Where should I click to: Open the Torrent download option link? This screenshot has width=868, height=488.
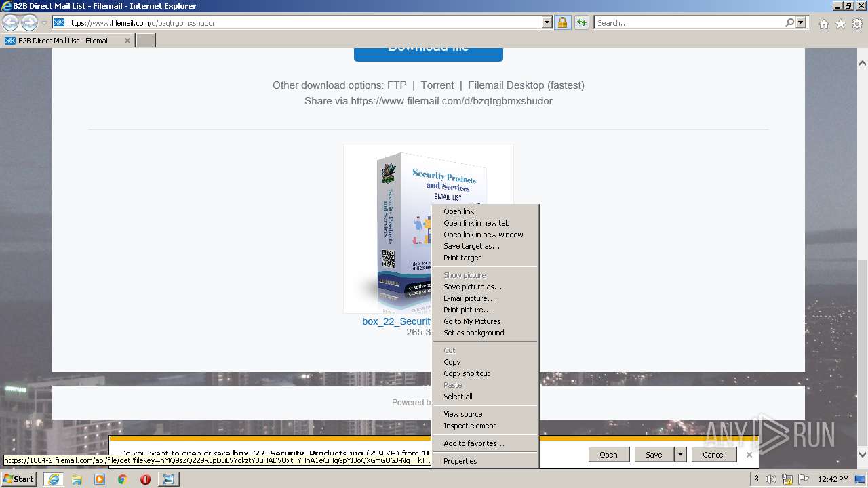[x=437, y=85]
